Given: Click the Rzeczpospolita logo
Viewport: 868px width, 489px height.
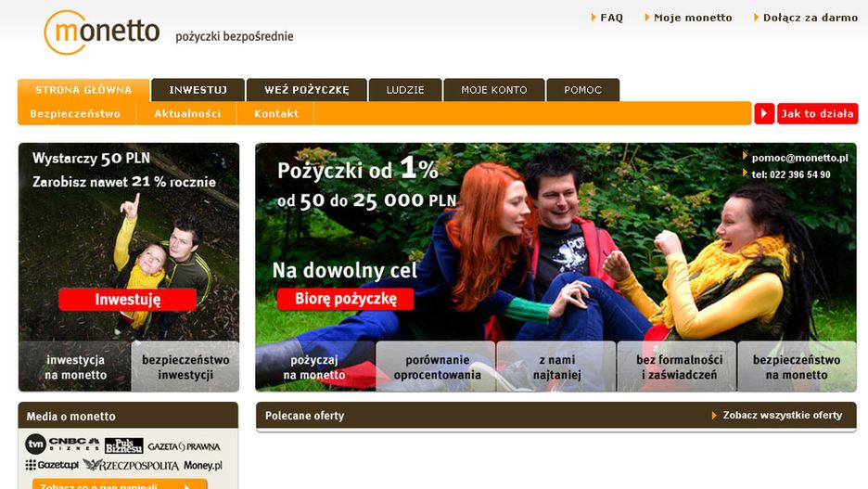Looking at the screenshot, I should tap(131, 465).
